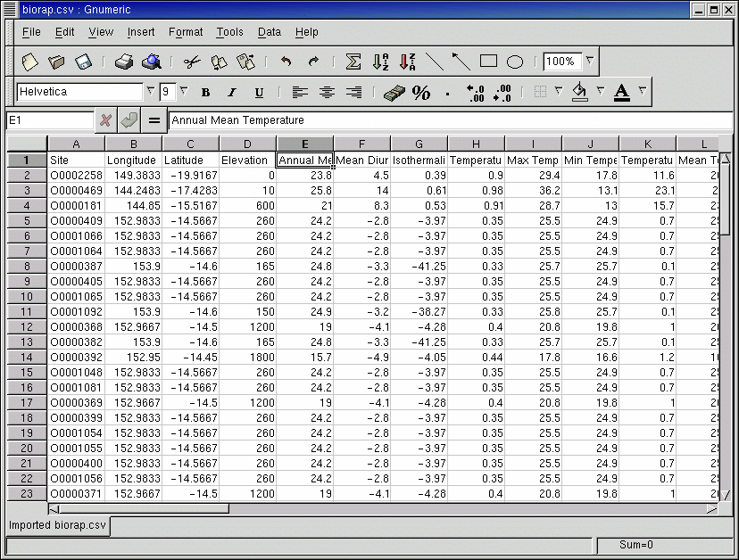Image resolution: width=739 pixels, height=560 pixels.
Task: Select the Cut scissors icon
Action: click(191, 62)
